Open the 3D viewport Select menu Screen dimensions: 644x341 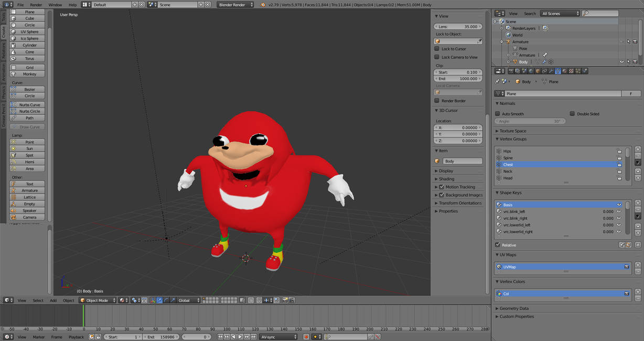(x=38, y=301)
